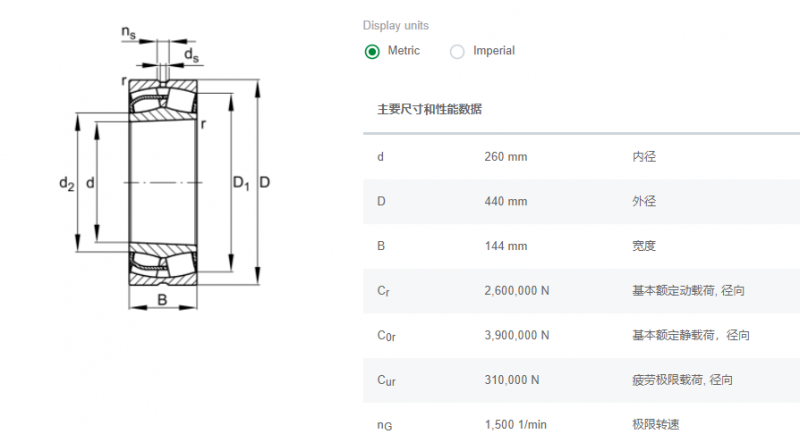Click the 'D1' dimension label in the drawing
Viewport: 800px width, 434px height.
click(241, 183)
